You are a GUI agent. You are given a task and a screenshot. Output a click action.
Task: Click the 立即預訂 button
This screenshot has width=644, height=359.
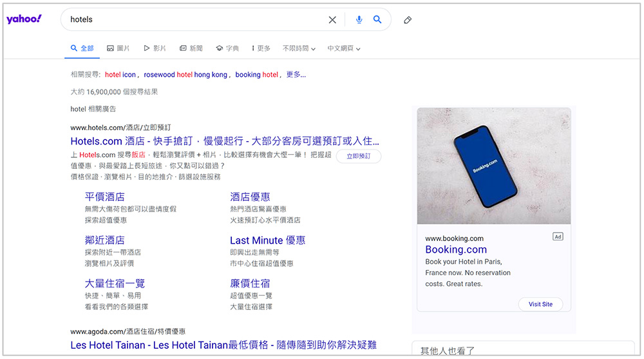click(x=359, y=156)
